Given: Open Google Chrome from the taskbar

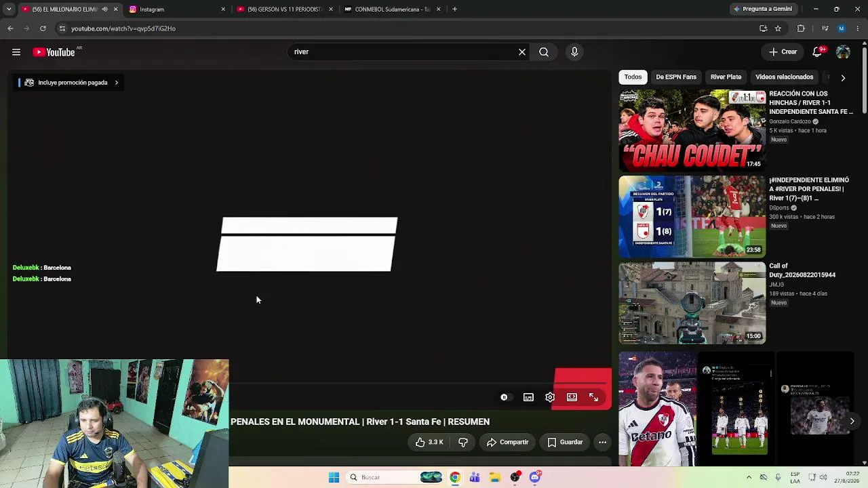Looking at the screenshot, I should tap(455, 477).
